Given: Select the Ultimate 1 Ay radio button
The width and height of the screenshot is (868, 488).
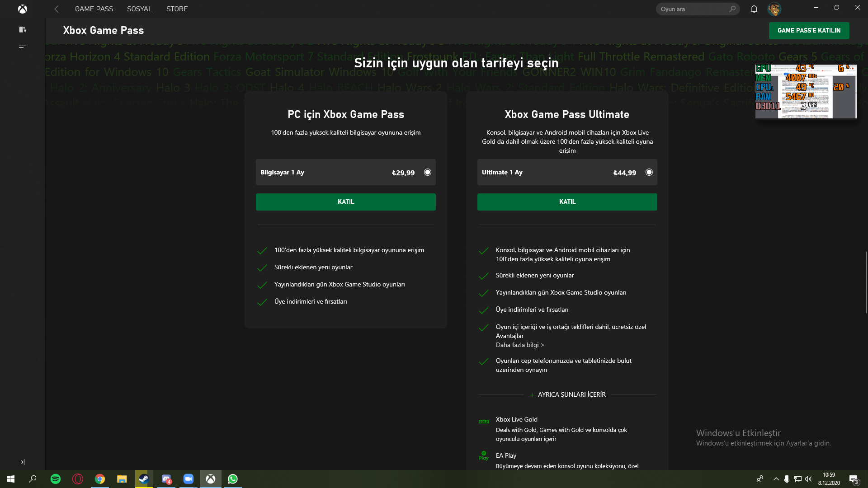Looking at the screenshot, I should coord(649,172).
